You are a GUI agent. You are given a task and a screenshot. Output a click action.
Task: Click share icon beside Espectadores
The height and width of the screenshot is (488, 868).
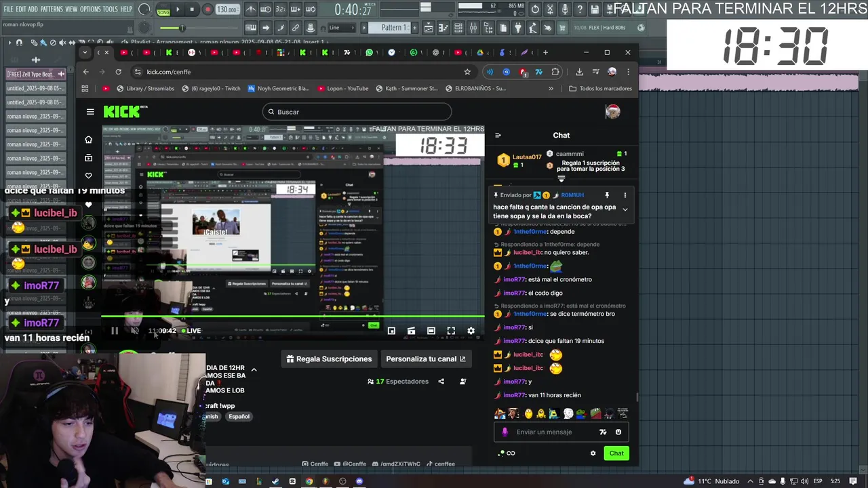tap(441, 382)
